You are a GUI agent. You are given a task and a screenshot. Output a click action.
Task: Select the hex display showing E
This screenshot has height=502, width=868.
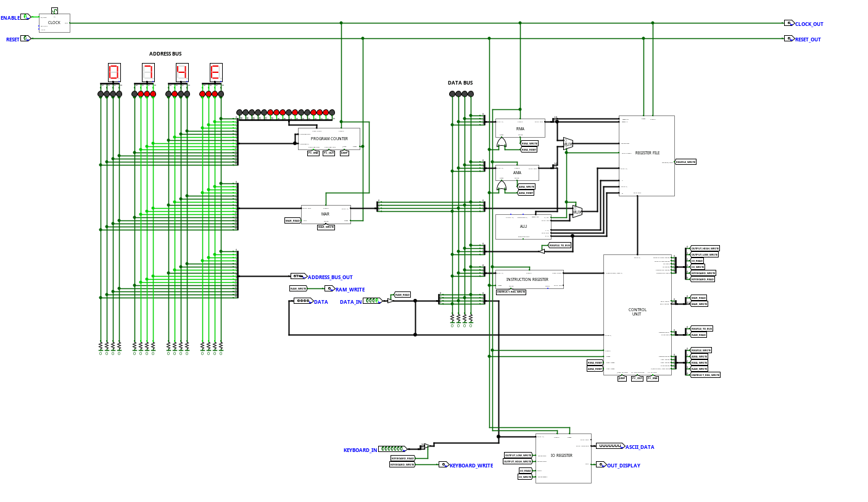(216, 72)
